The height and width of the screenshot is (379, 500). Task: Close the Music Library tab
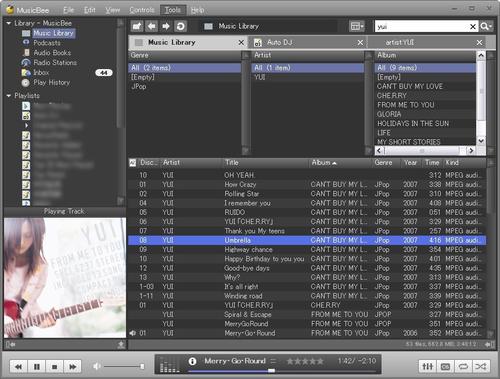[x=241, y=43]
